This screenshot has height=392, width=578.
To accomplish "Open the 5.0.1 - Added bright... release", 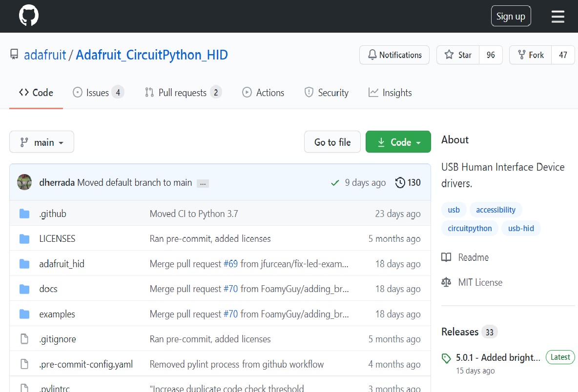I will pyautogui.click(x=498, y=357).
